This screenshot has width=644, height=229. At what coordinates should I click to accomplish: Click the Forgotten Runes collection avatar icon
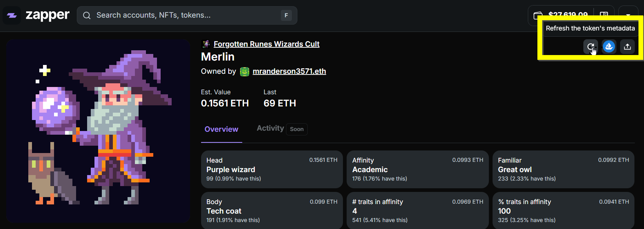(x=206, y=44)
